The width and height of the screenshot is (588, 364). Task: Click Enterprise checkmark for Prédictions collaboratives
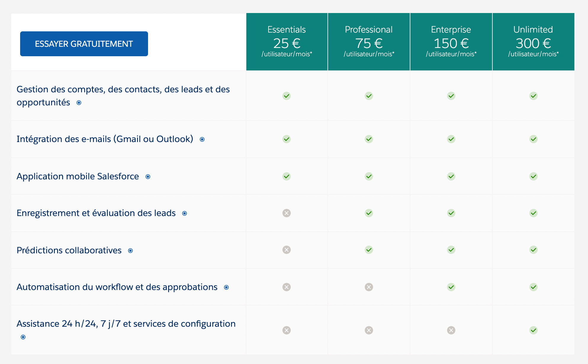[x=451, y=250]
